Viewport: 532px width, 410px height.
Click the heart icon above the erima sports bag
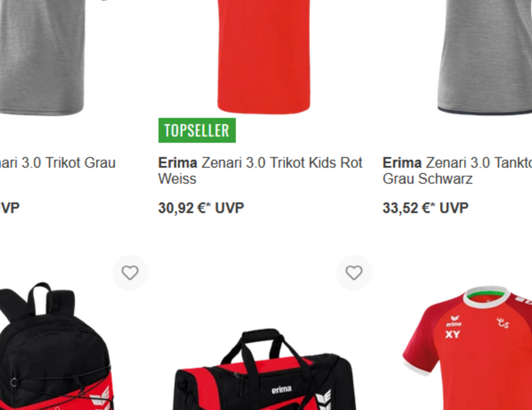pos(354,272)
